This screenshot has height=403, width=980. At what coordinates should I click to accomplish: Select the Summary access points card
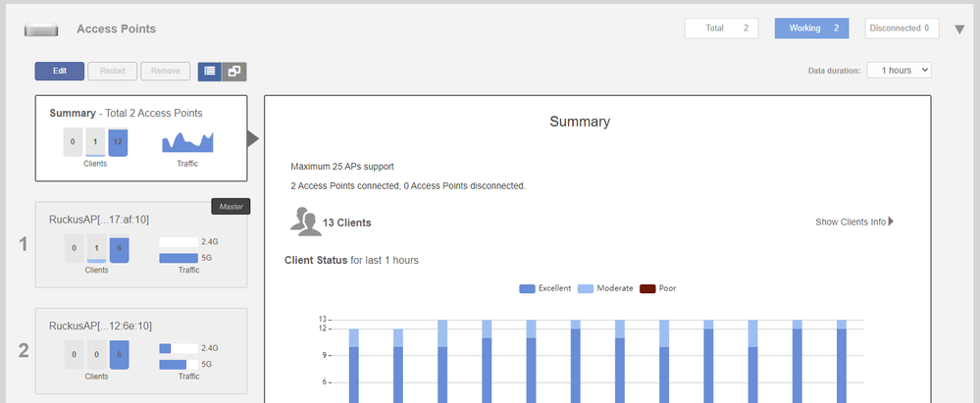tap(140, 137)
